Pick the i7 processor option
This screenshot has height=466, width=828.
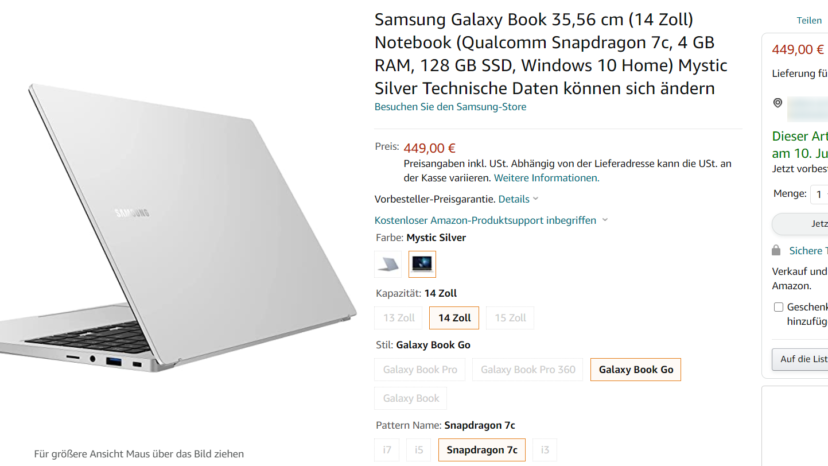click(388, 450)
